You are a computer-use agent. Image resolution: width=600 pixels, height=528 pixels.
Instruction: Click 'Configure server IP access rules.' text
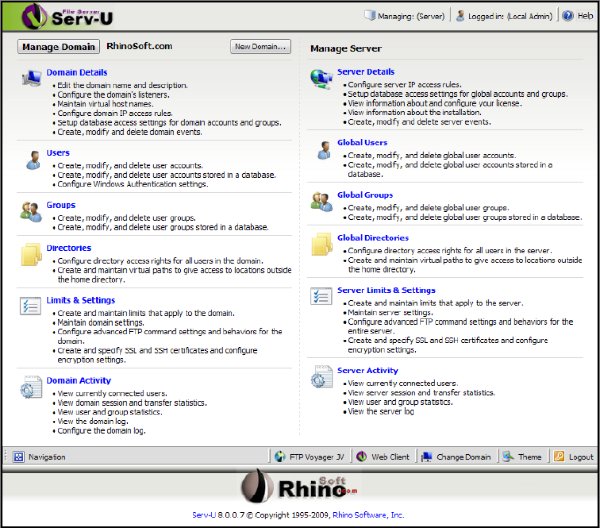(404, 85)
